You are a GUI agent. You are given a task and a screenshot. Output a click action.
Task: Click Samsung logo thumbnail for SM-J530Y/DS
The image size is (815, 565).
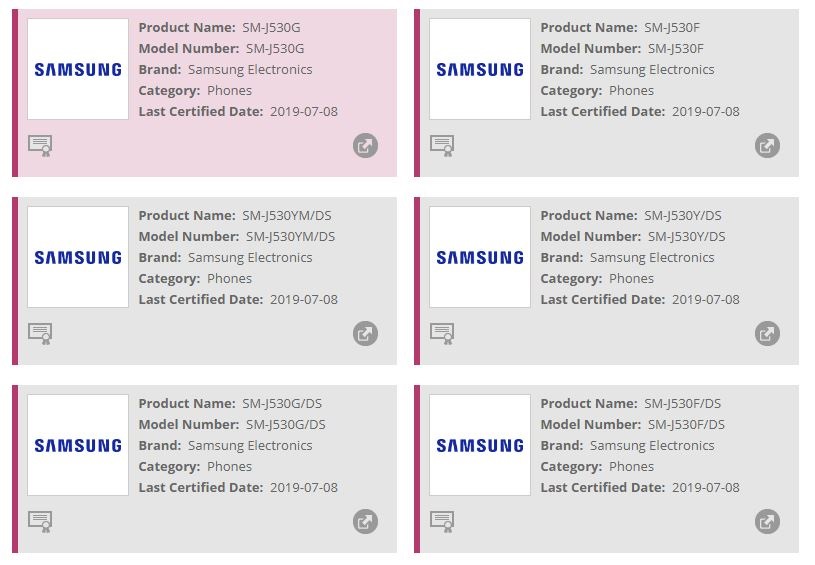click(x=480, y=257)
